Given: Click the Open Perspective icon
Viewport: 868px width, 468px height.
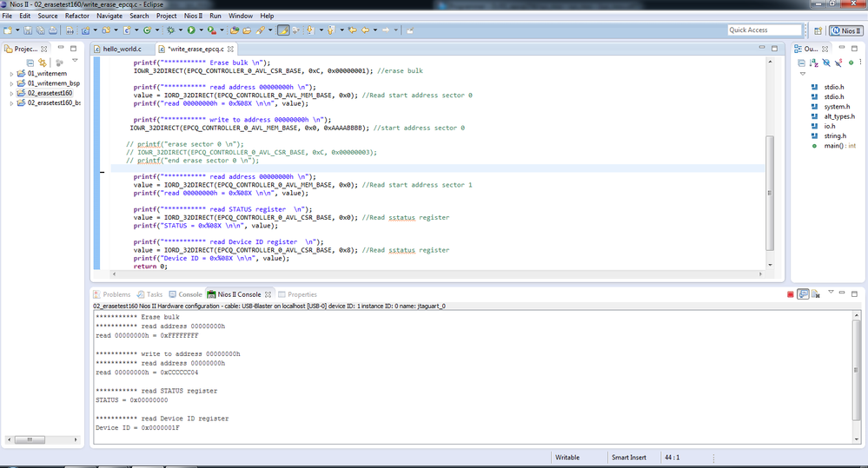Looking at the screenshot, I should point(818,30).
